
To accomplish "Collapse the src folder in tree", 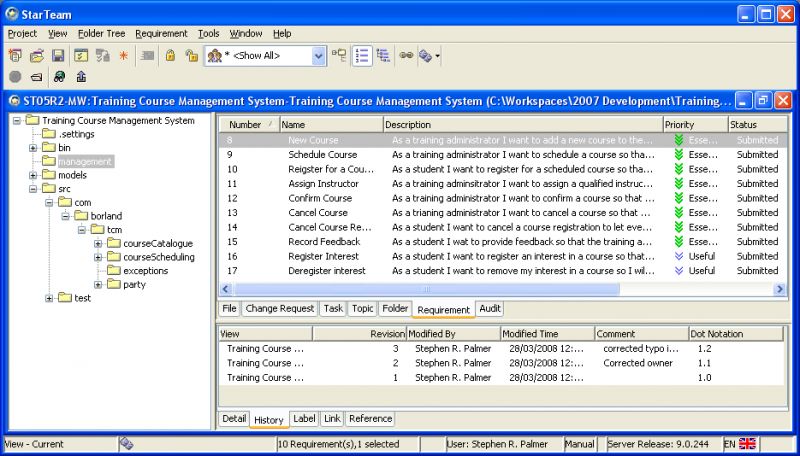I will pos(34,188).
